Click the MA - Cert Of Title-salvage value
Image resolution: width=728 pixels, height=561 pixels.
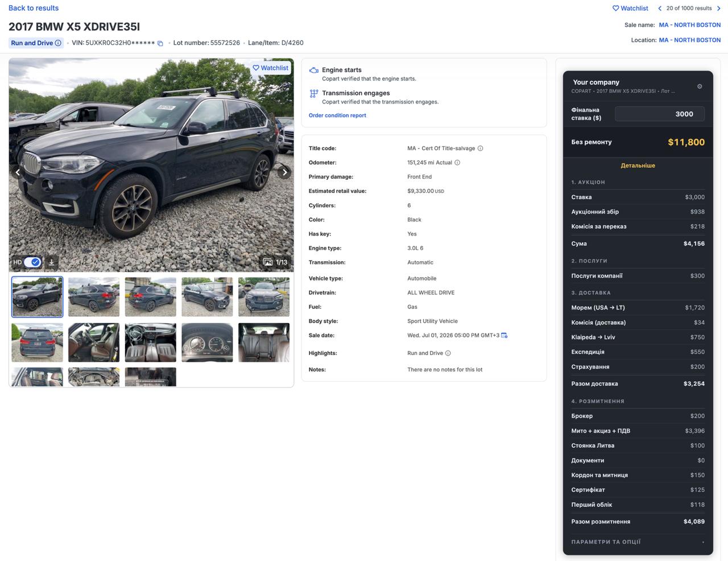click(441, 148)
